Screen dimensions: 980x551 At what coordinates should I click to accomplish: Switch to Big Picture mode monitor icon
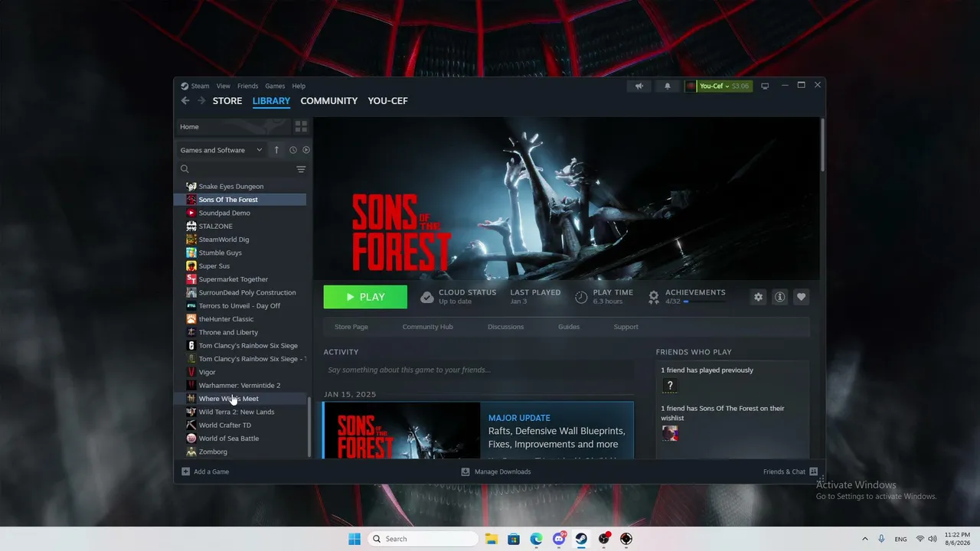pyautogui.click(x=764, y=86)
